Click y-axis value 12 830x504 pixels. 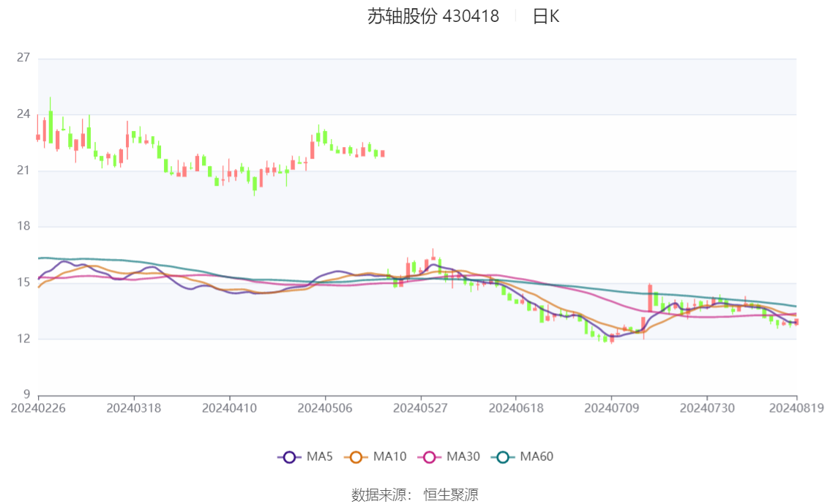(23, 339)
